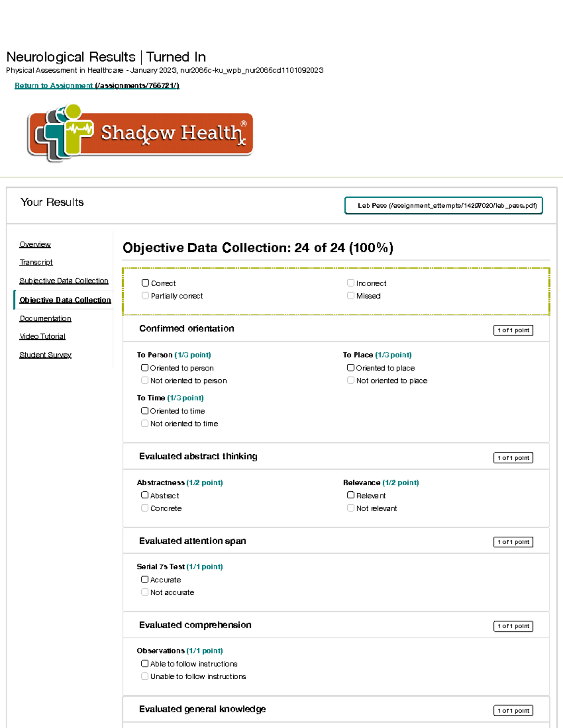Collapse the Confirmed orientation section header
The image size is (563, 728).
[x=187, y=329]
